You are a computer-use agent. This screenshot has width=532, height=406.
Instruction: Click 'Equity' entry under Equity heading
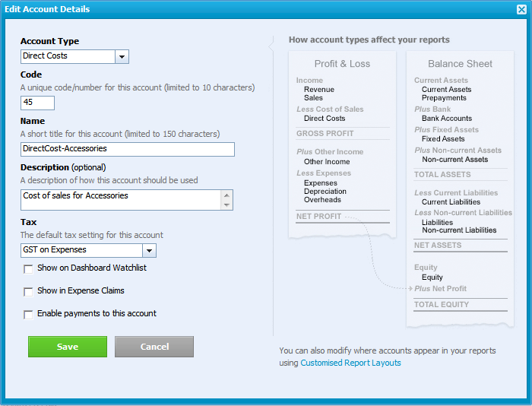click(x=432, y=278)
